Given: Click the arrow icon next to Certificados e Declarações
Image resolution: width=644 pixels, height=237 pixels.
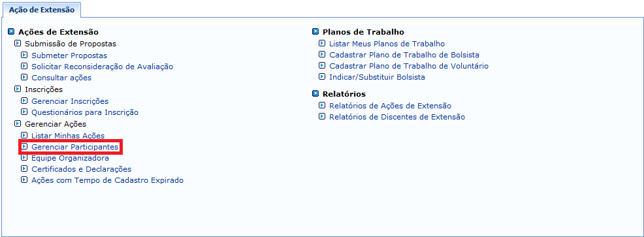Looking at the screenshot, I should coord(24,169).
